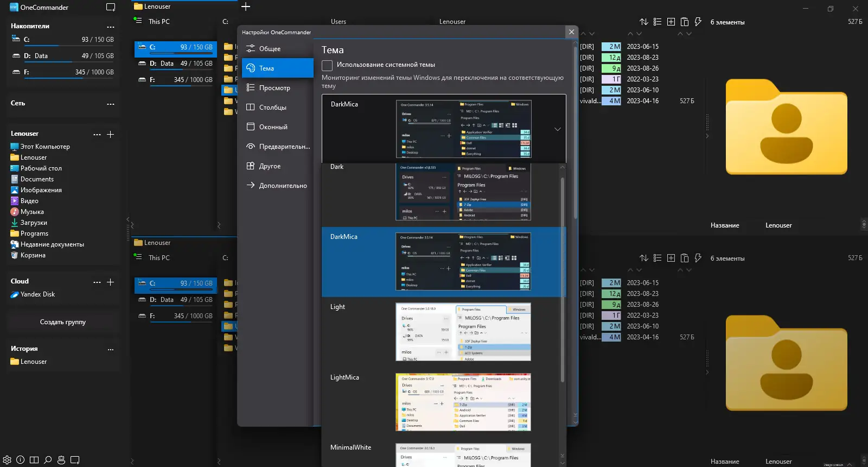Open Cloud group three-dot menu
Image resolution: width=868 pixels, height=467 pixels.
[x=97, y=282]
